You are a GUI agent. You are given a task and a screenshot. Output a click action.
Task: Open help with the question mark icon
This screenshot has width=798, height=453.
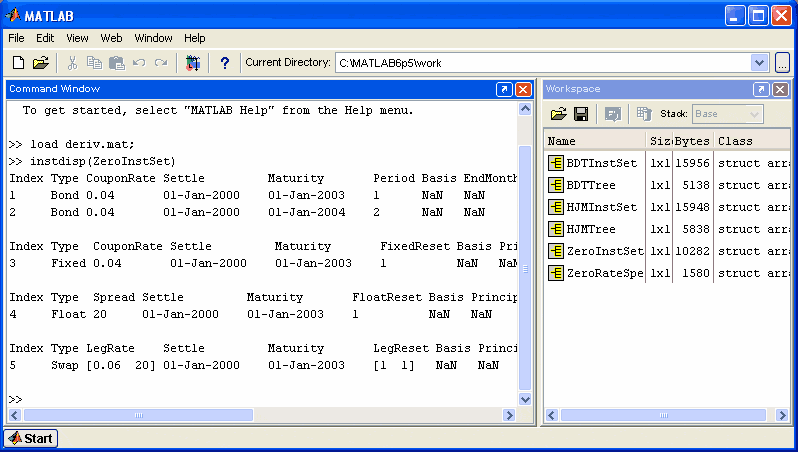coord(224,63)
